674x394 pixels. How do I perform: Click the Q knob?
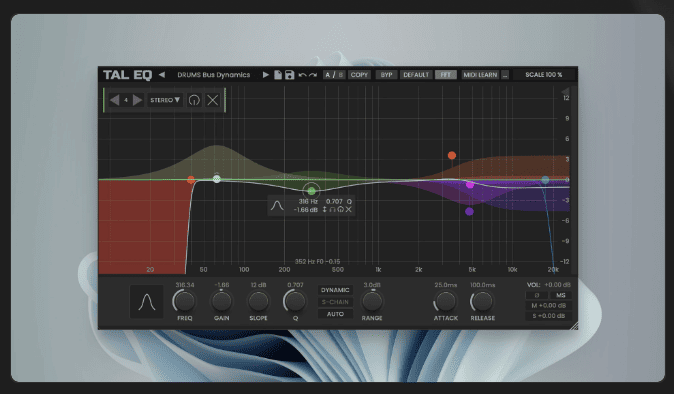[295, 301]
